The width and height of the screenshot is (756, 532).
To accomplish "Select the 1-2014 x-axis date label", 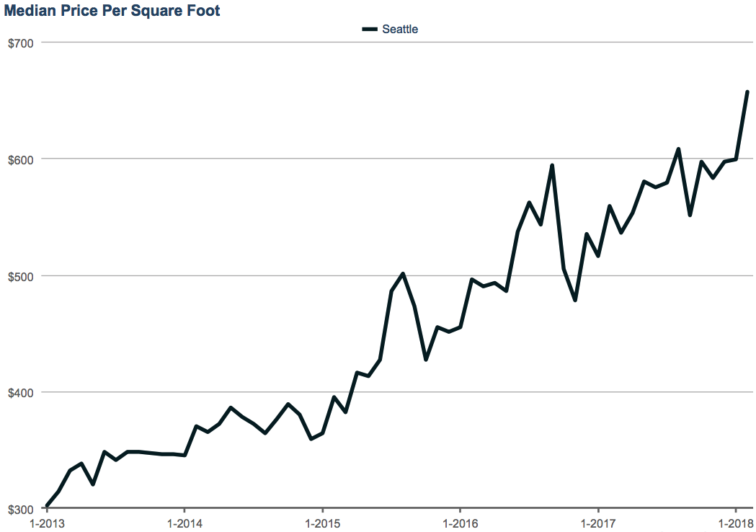I will [184, 523].
